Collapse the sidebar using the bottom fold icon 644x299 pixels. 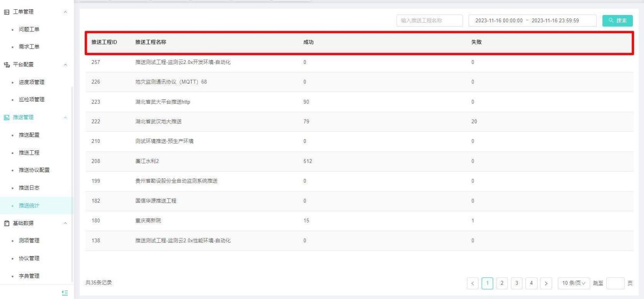(64, 292)
